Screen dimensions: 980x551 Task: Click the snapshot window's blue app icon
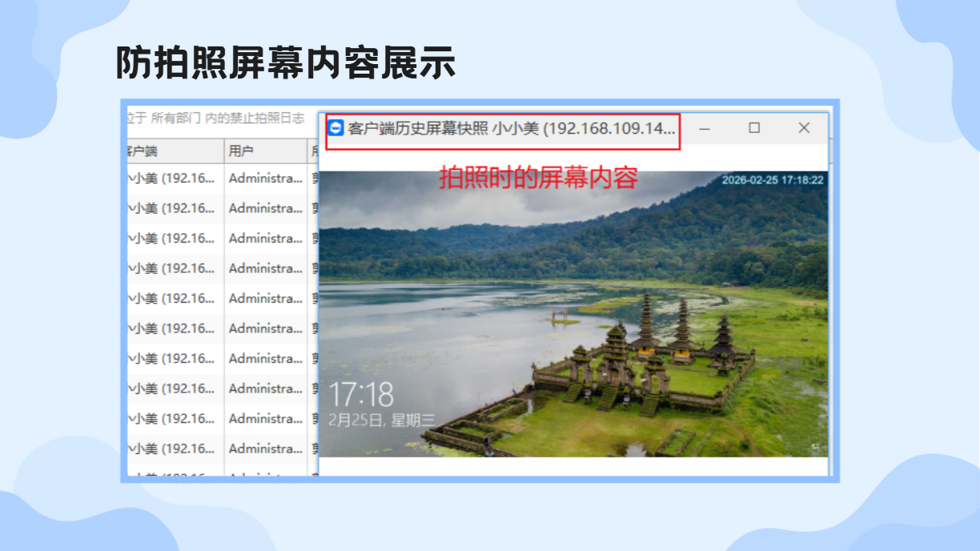tap(336, 128)
